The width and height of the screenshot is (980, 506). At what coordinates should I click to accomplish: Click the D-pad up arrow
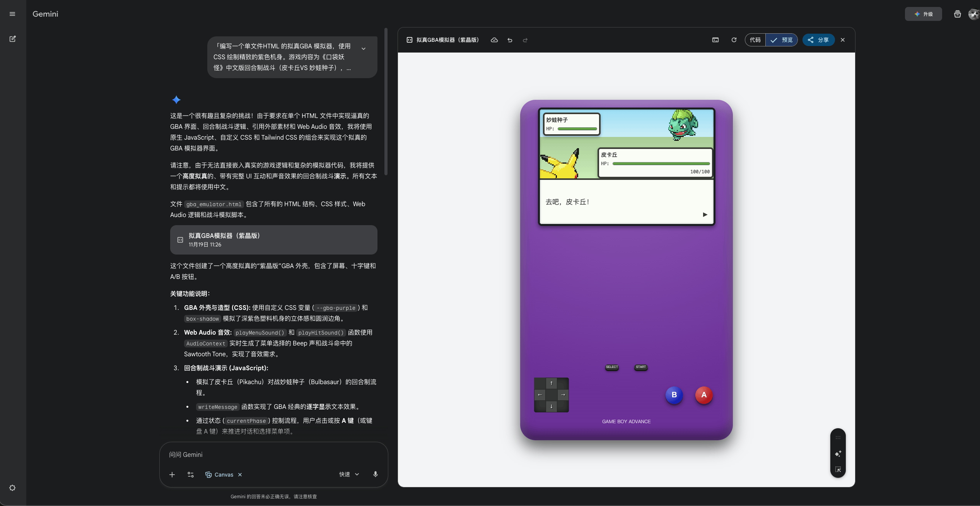click(x=551, y=383)
